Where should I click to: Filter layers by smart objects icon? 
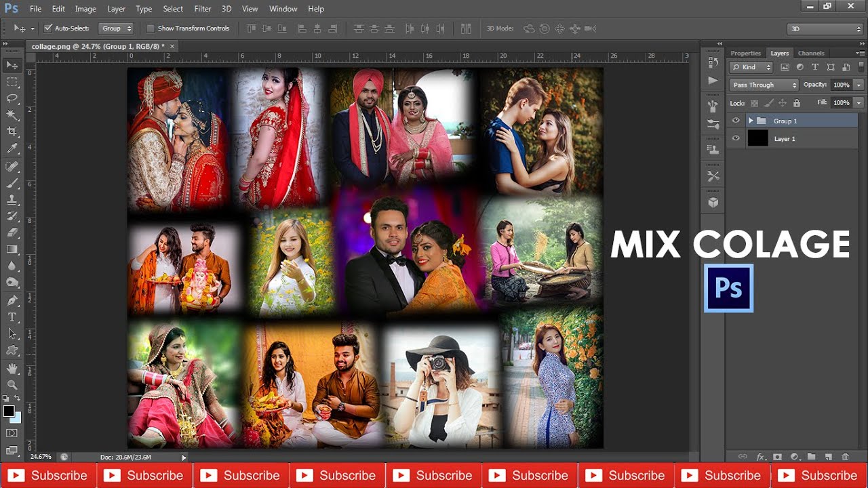[846, 67]
